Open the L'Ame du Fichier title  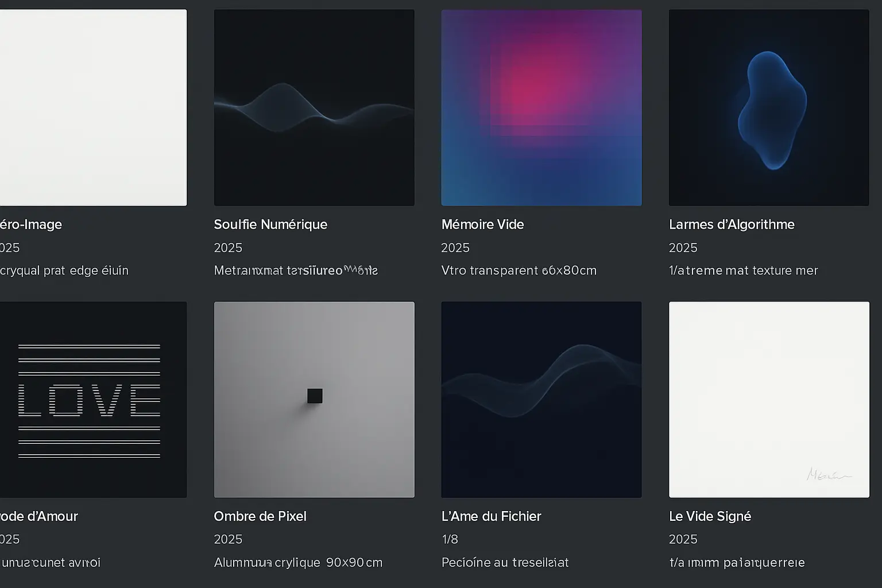491,516
